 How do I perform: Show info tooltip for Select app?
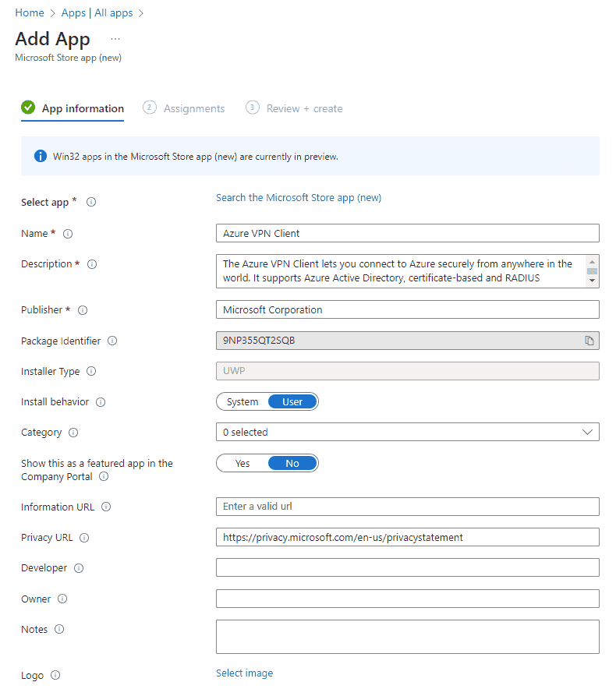91,202
